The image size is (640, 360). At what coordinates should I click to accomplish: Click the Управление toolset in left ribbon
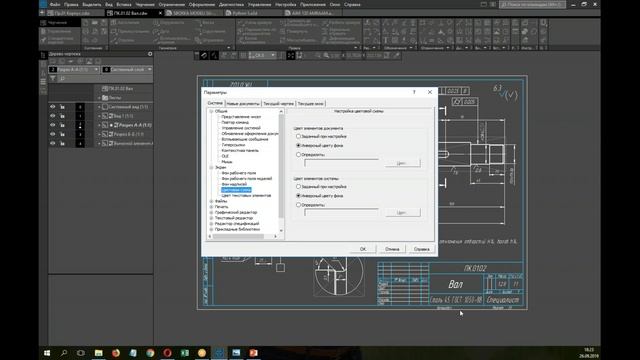click(56, 31)
